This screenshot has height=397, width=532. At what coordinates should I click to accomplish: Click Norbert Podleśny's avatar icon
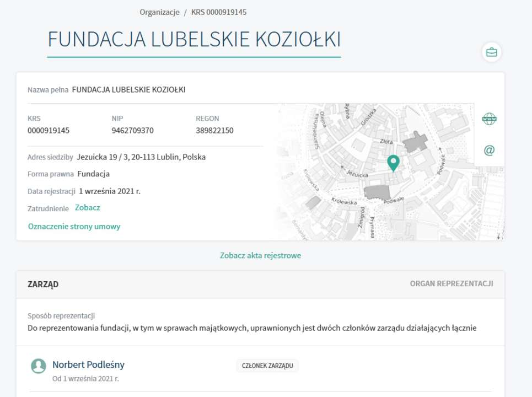38,366
